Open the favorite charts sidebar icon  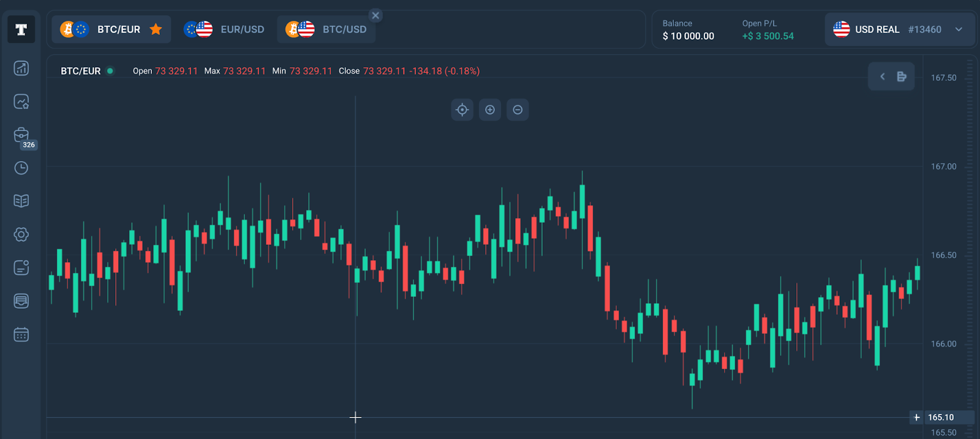click(21, 102)
